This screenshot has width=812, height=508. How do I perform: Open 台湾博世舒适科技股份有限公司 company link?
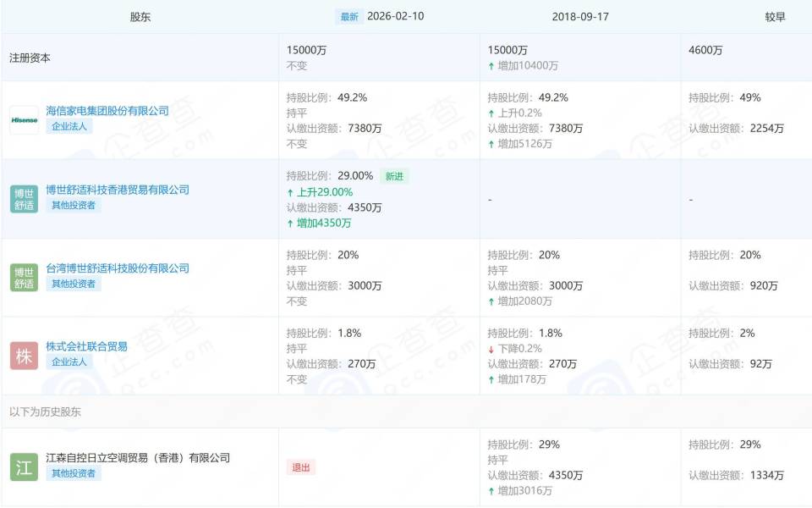pyautogui.click(x=118, y=268)
